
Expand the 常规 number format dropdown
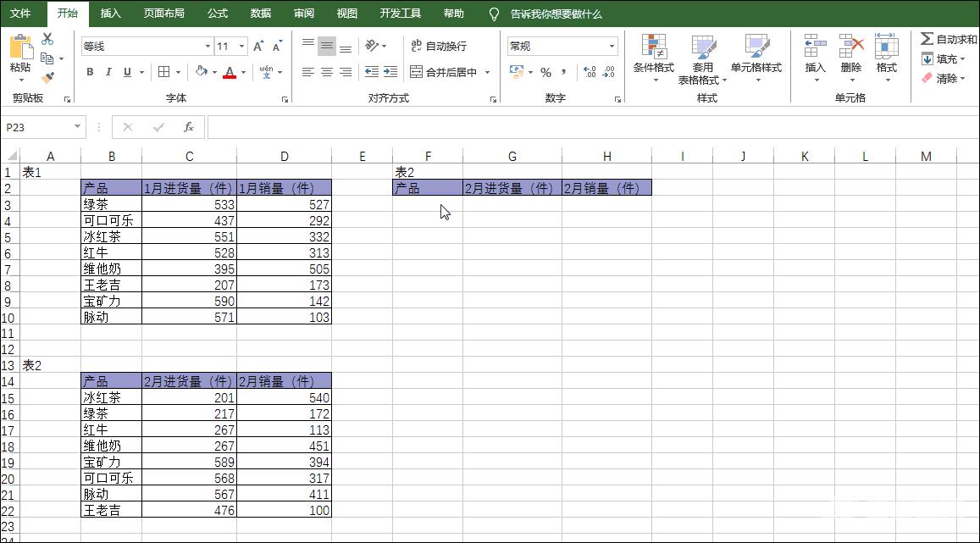point(612,46)
